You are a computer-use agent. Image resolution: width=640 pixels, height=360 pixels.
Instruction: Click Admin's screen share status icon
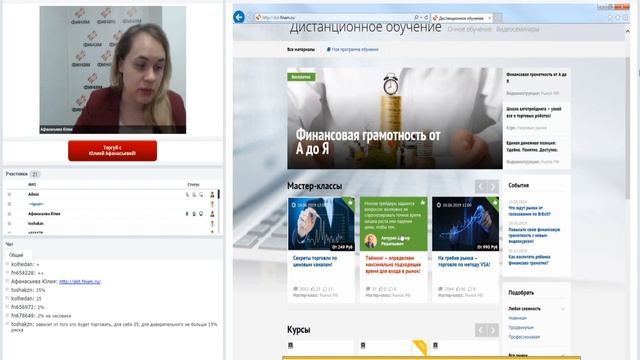pos(201,195)
